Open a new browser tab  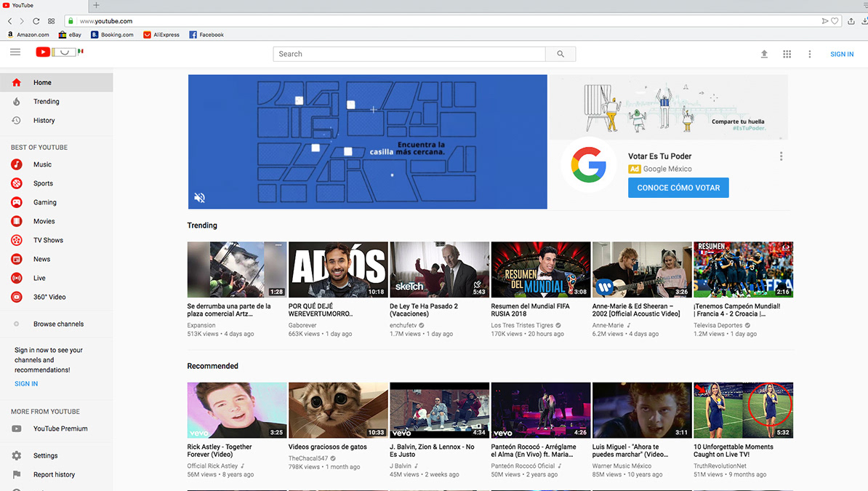click(96, 5)
